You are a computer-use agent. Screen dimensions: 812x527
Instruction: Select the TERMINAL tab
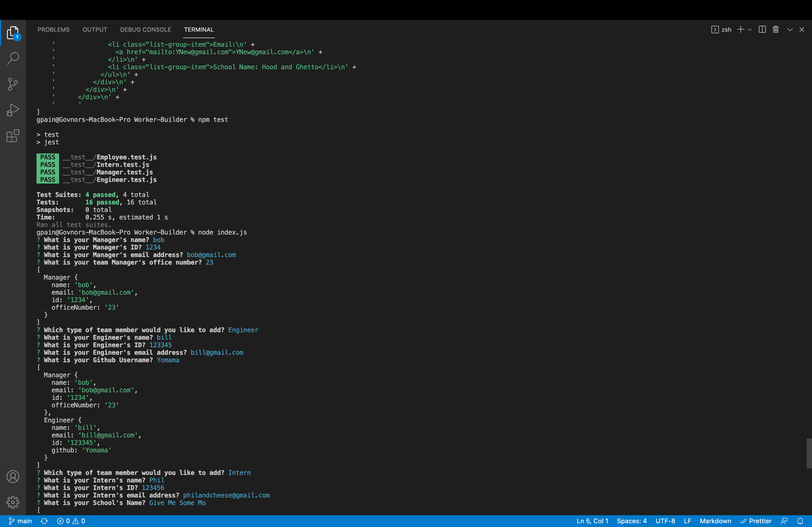pos(199,30)
